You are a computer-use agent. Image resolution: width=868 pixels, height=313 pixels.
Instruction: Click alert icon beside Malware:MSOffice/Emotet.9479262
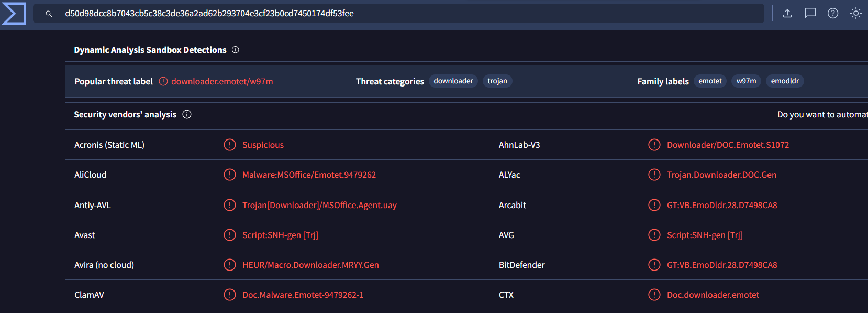(x=230, y=175)
